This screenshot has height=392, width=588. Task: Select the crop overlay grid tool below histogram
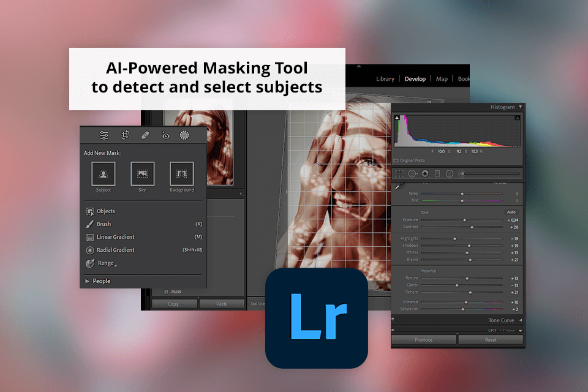tap(399, 174)
